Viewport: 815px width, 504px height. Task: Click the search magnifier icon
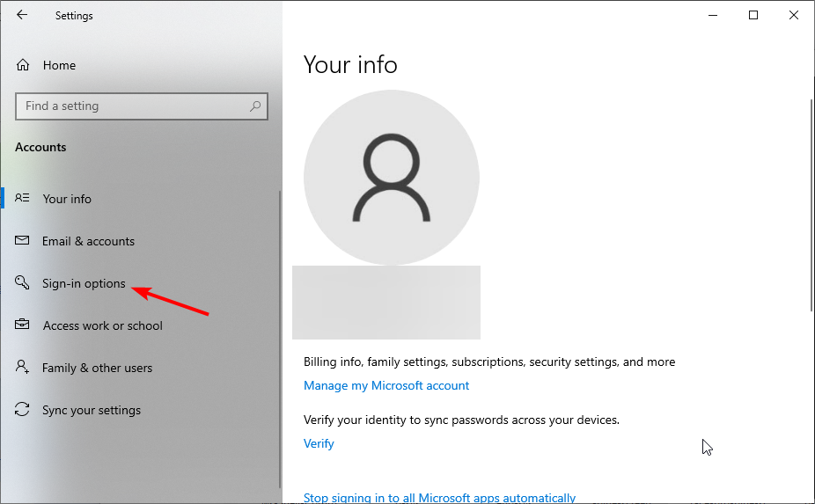click(x=255, y=106)
